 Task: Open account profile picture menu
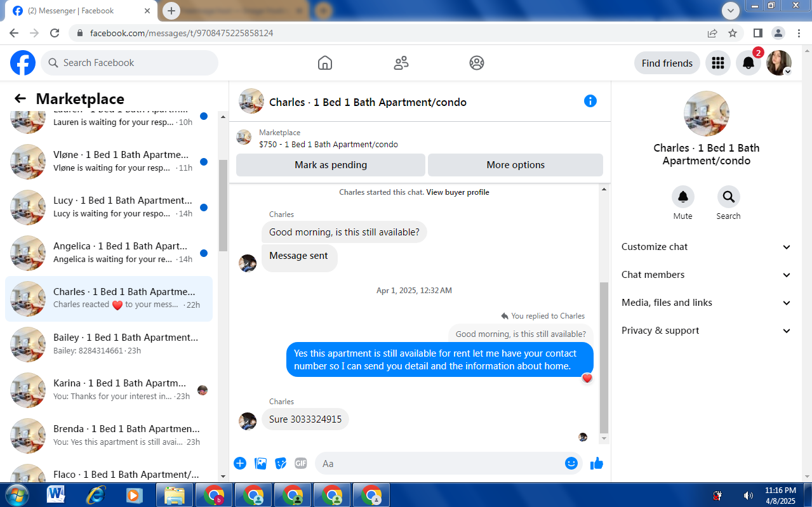click(779, 63)
